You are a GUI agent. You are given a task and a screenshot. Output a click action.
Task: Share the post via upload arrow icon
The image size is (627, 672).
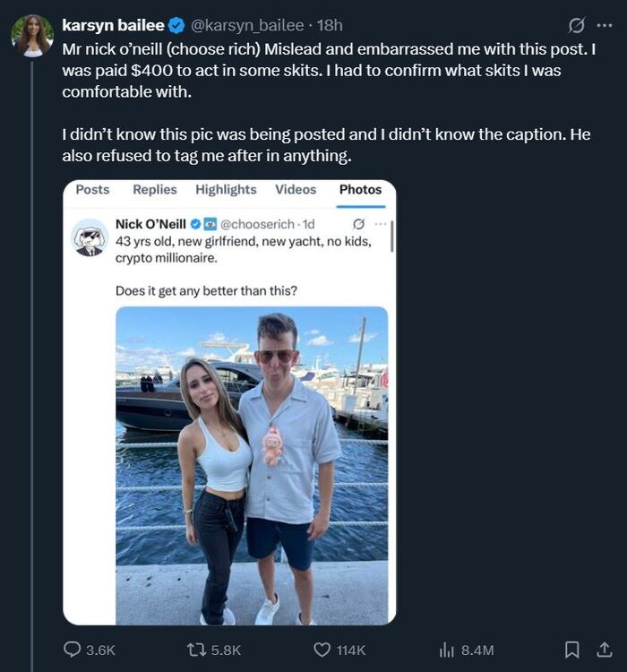click(x=605, y=650)
